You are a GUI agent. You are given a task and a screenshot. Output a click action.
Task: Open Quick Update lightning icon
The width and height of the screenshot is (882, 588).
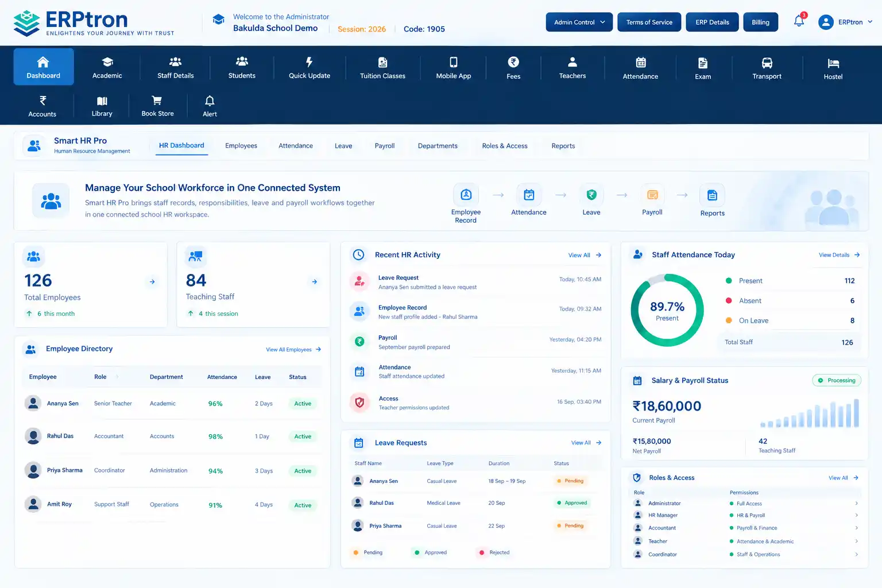pos(309,61)
